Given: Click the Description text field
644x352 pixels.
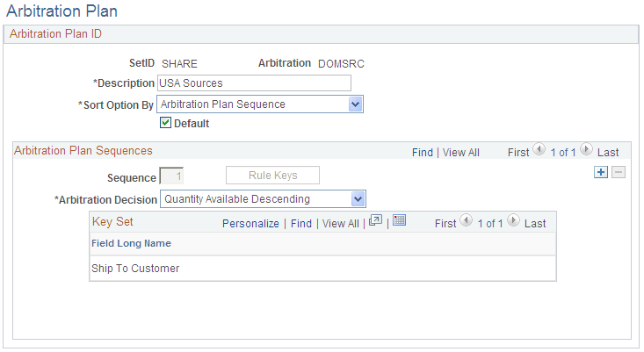Looking at the screenshot, I should tap(254, 83).
